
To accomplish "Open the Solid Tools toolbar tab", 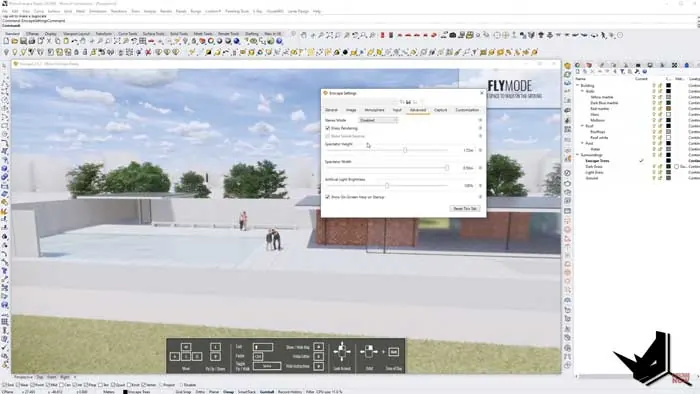I will point(179,34).
